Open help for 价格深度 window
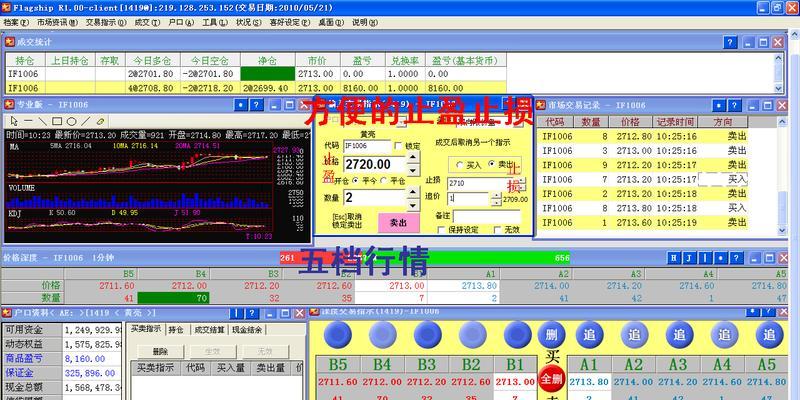Viewport: 800px width, 400px height. coord(735,258)
